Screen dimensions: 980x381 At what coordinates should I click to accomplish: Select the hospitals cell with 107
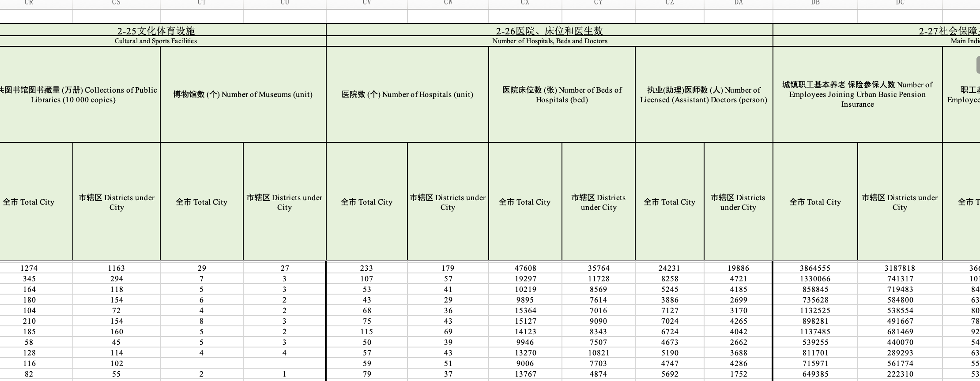367,279
